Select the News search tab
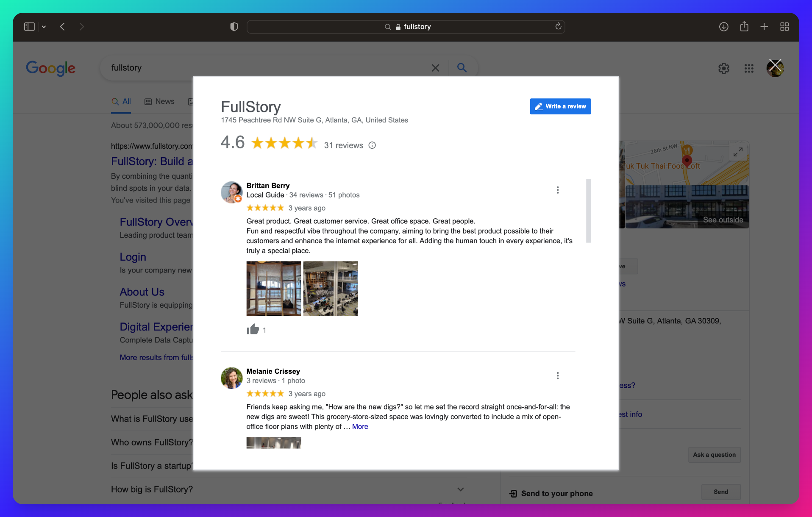Image resolution: width=812 pixels, height=517 pixels. tap(159, 102)
